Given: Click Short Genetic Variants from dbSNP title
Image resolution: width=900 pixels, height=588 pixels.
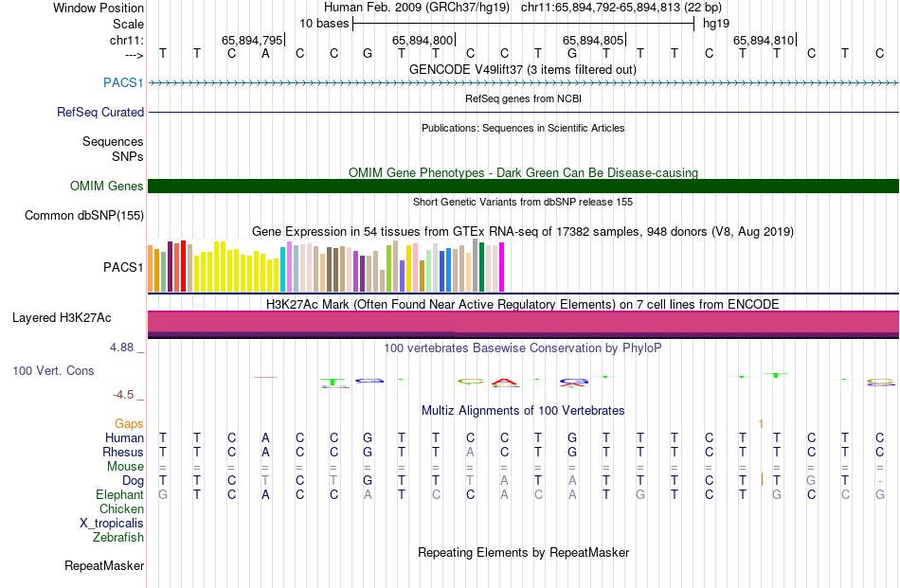Looking at the screenshot, I should (522, 202).
